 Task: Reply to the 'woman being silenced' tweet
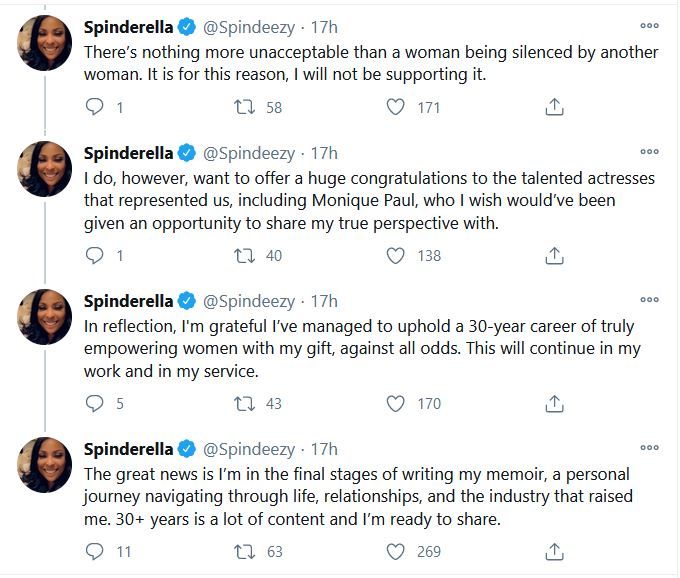coord(95,107)
